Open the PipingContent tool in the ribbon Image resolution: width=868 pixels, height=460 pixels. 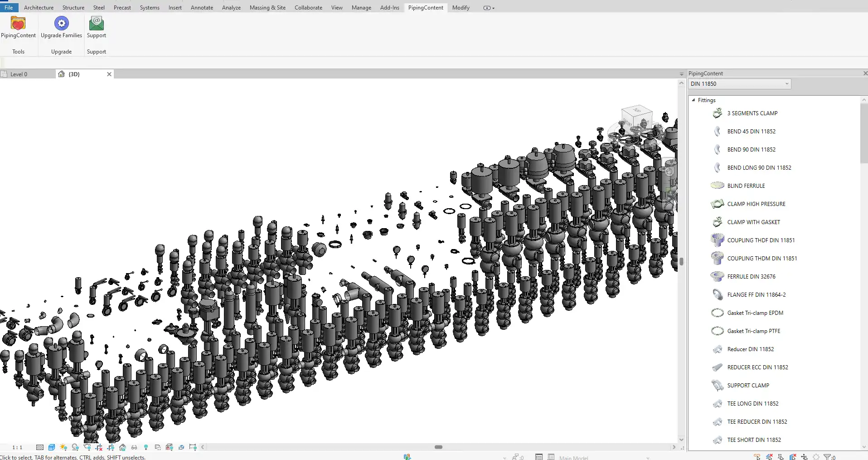(x=18, y=27)
